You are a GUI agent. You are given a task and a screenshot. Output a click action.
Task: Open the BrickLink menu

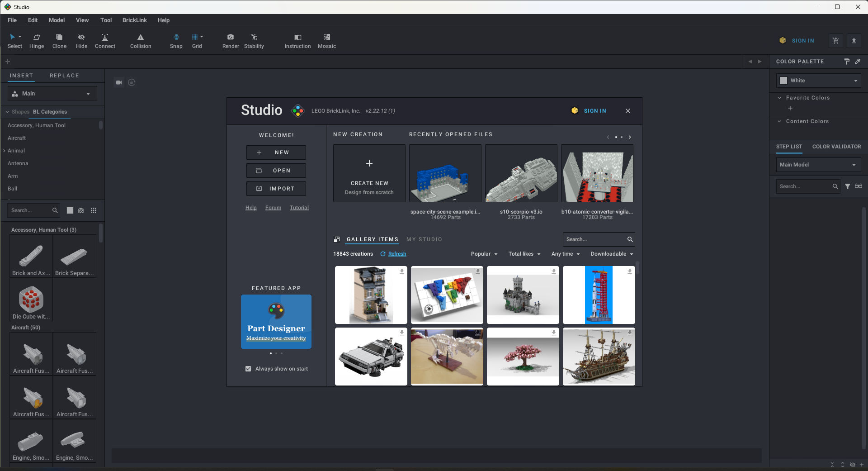134,20
